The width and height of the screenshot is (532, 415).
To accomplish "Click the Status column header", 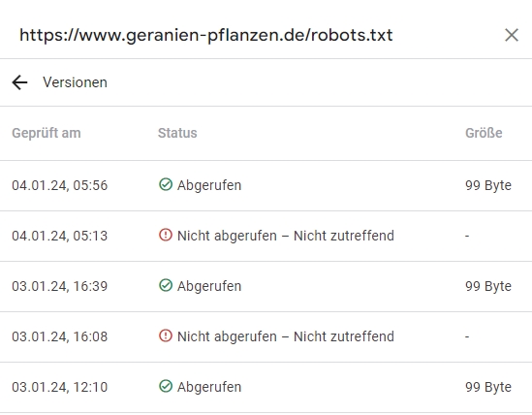I will click(x=177, y=133).
